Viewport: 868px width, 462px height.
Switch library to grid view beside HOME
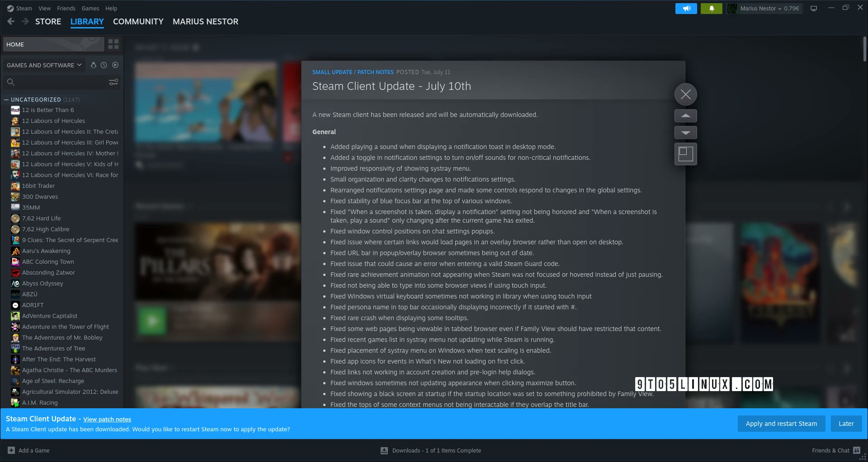coord(113,44)
